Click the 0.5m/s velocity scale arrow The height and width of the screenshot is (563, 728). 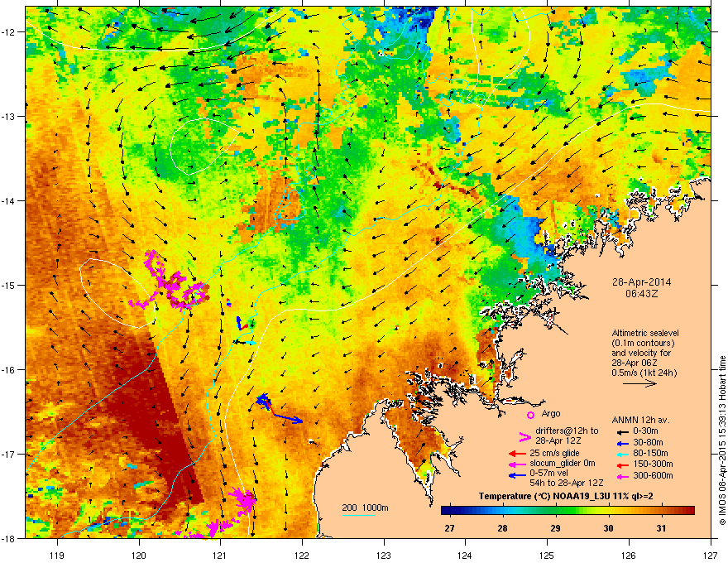[639, 383]
